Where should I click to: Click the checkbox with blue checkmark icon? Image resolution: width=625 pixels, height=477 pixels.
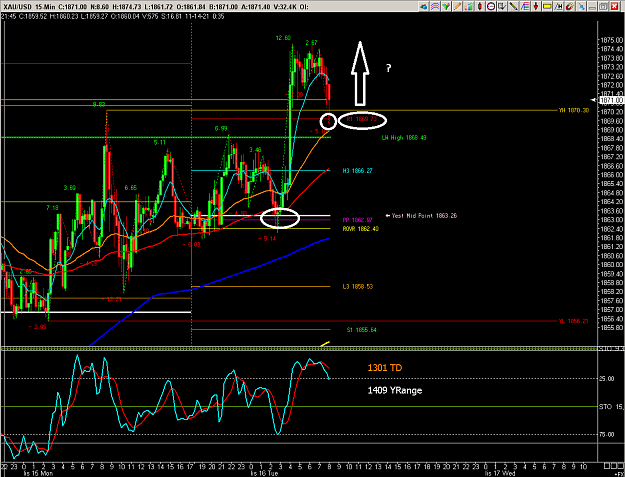(x=502, y=6)
